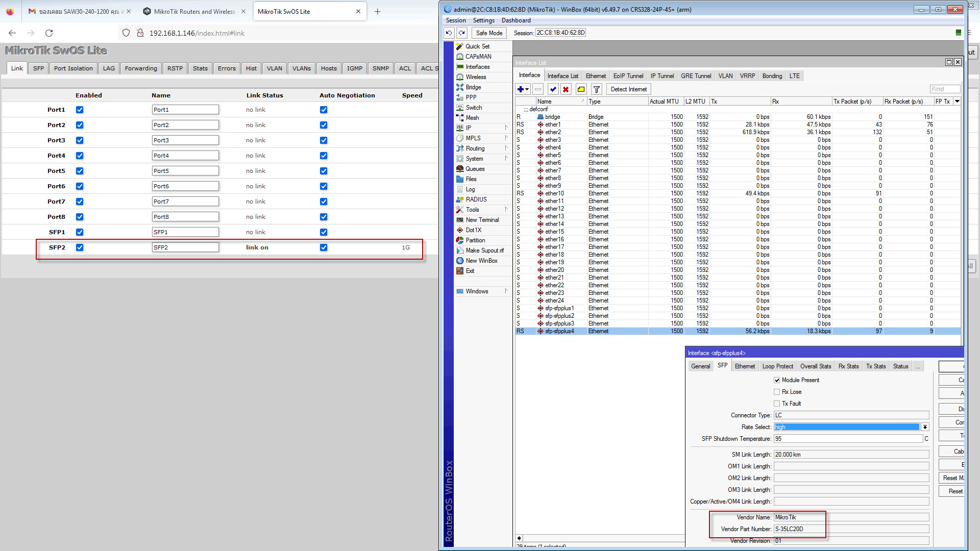The width and height of the screenshot is (980, 551).
Task: Open the column selector dropdown arrow
Action: (957, 102)
